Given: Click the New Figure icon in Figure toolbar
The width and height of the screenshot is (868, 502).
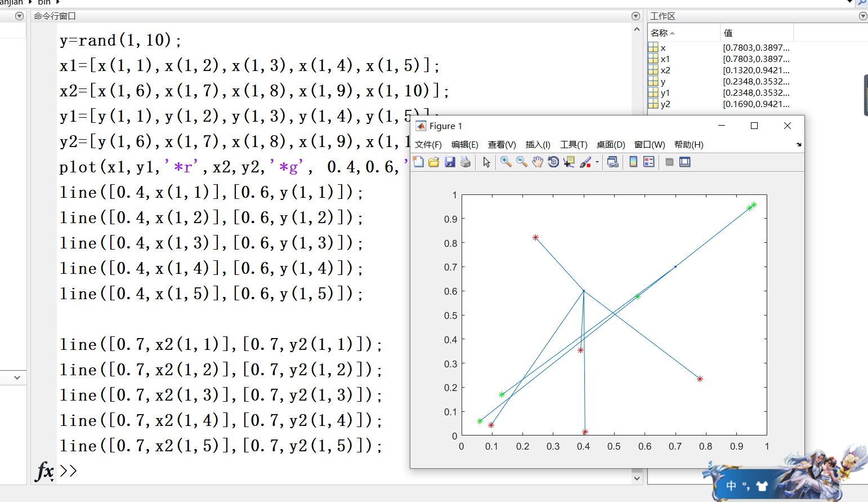Looking at the screenshot, I should pos(418,162).
